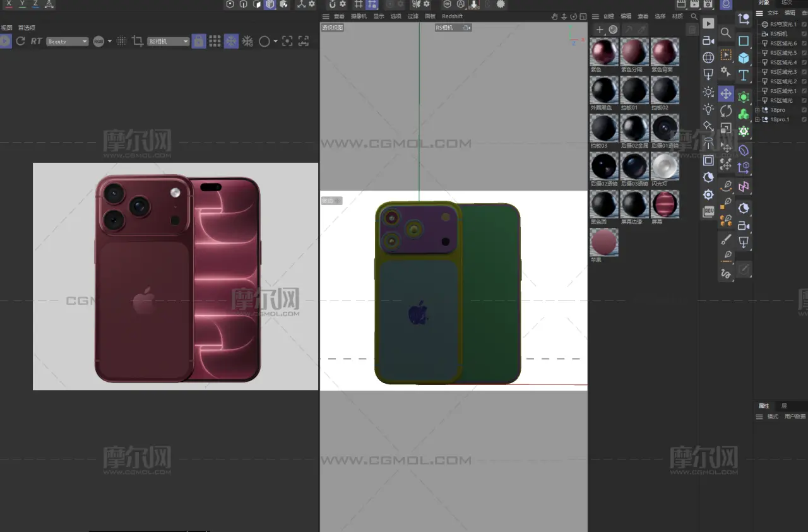The height and width of the screenshot is (532, 808).
Task: Open the 材质 menu in material manager
Action: point(677,16)
